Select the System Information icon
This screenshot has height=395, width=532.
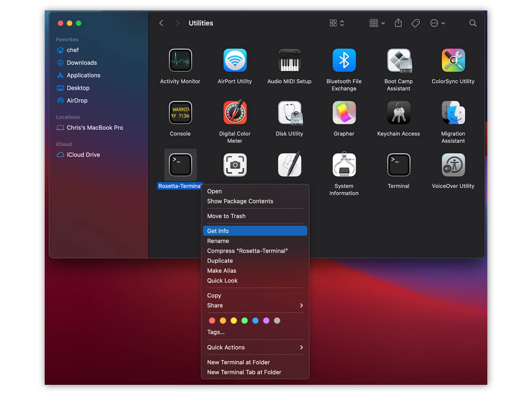pos(344,164)
